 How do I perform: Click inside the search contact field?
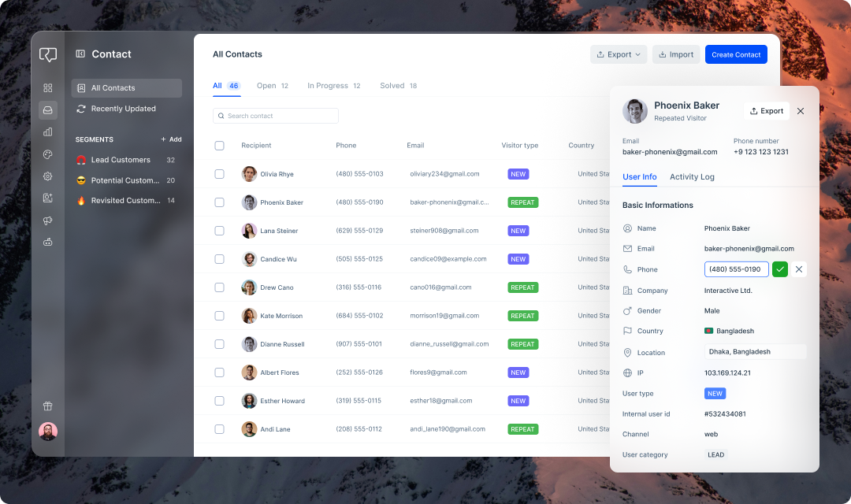tap(275, 115)
